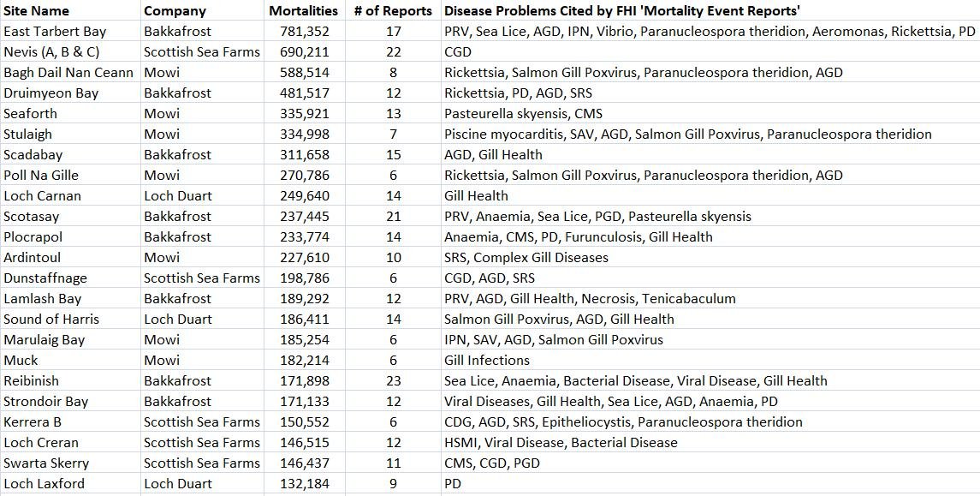Select mortalities value 588,514

pyautogui.click(x=305, y=73)
